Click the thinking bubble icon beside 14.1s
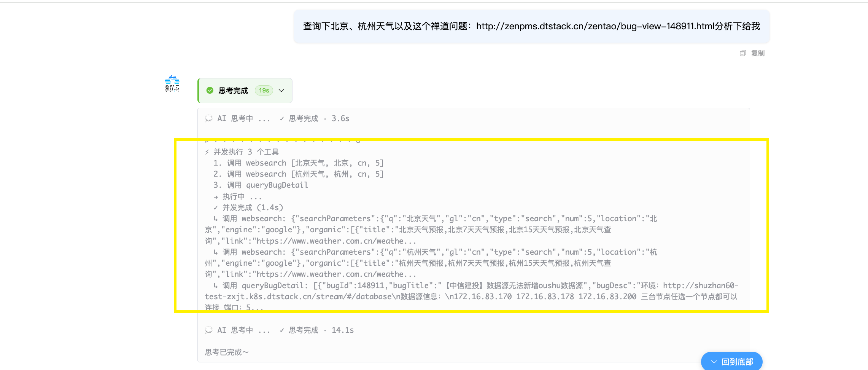Image resolution: width=868 pixels, height=370 pixels. [209, 330]
